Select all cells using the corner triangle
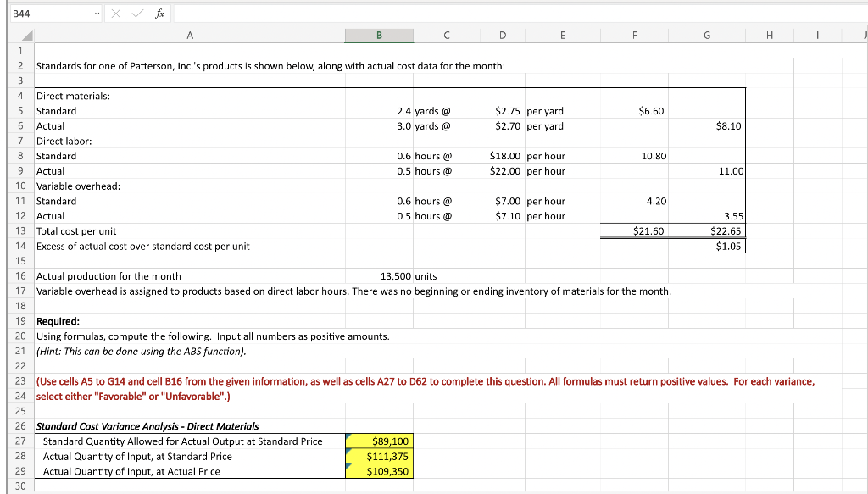The width and height of the screenshot is (868, 494). (25, 35)
